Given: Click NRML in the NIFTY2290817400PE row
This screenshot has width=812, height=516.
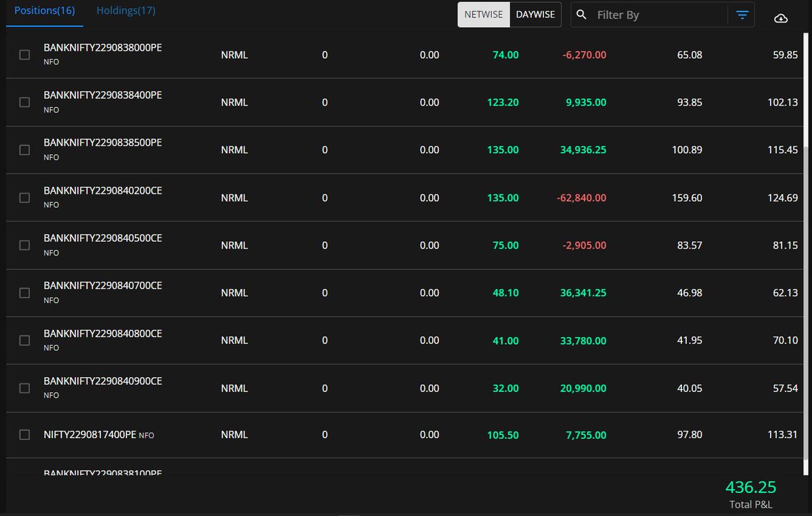Looking at the screenshot, I should click(x=234, y=435).
